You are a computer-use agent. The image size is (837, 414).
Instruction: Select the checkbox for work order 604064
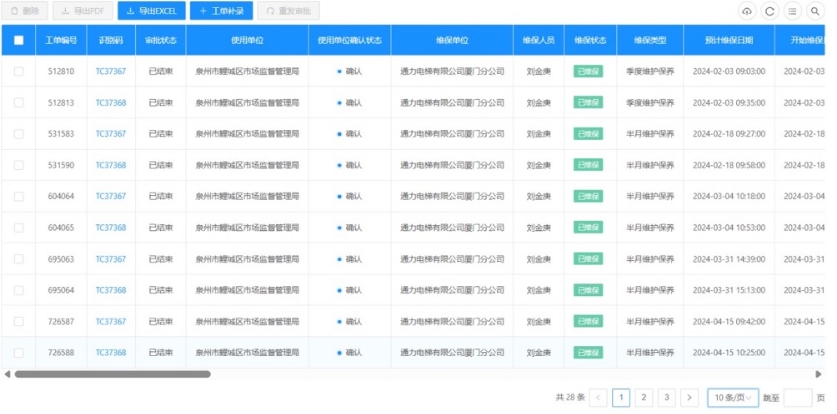pyautogui.click(x=19, y=197)
